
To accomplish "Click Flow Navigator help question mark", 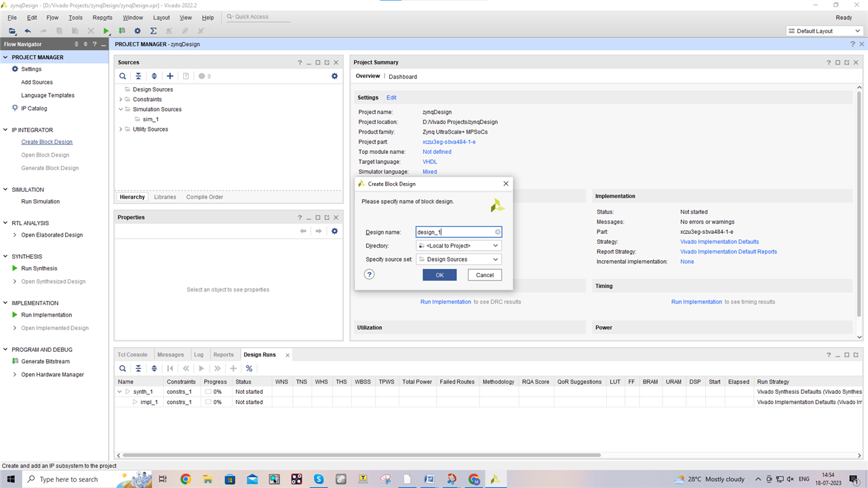I will [x=94, y=44].
